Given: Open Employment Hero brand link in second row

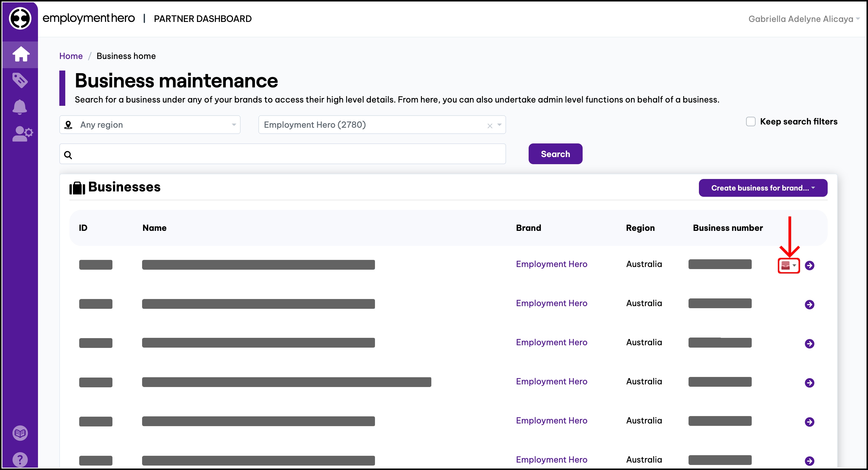Looking at the screenshot, I should click(551, 303).
